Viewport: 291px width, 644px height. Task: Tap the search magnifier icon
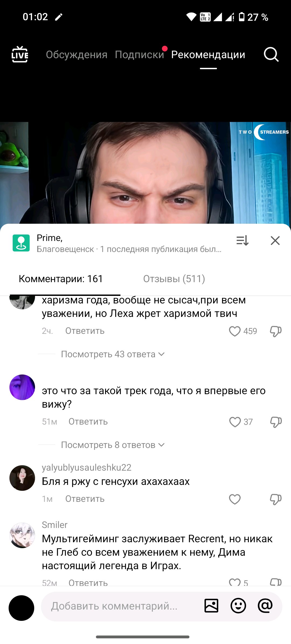[x=271, y=55]
